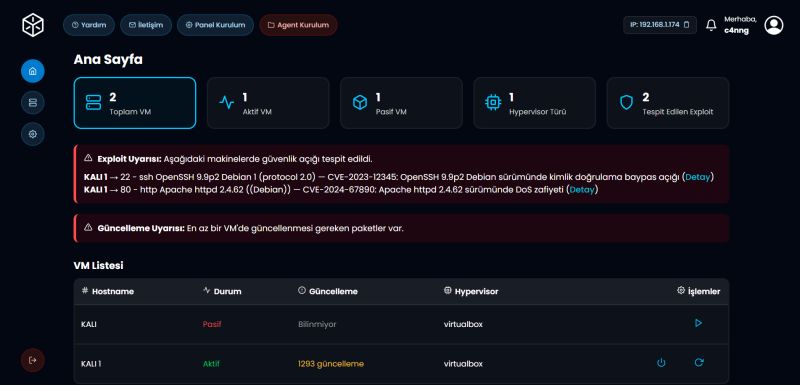Click the Pasif status of KALI
Viewport: 800px width, 385px height.
tap(212, 324)
